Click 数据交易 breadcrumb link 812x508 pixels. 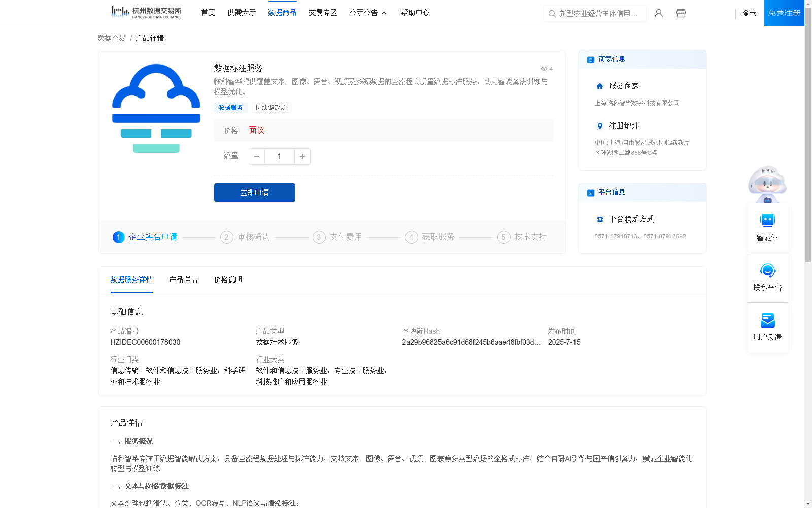pos(112,38)
